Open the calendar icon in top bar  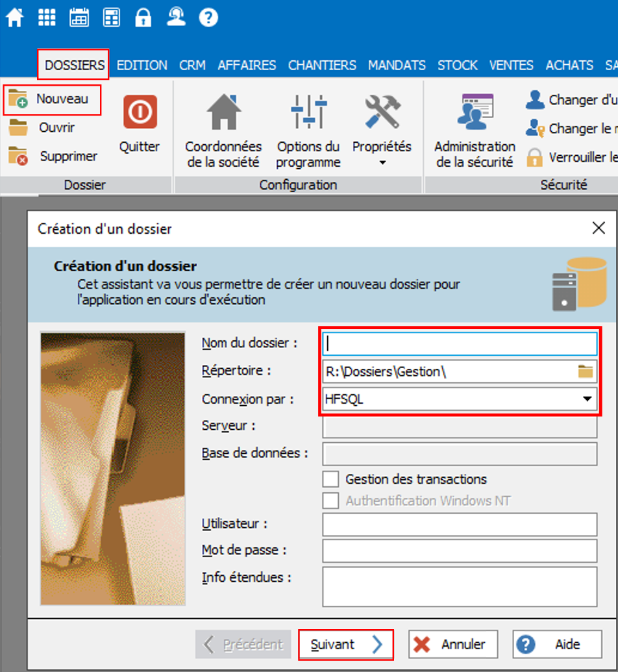pos(79,18)
